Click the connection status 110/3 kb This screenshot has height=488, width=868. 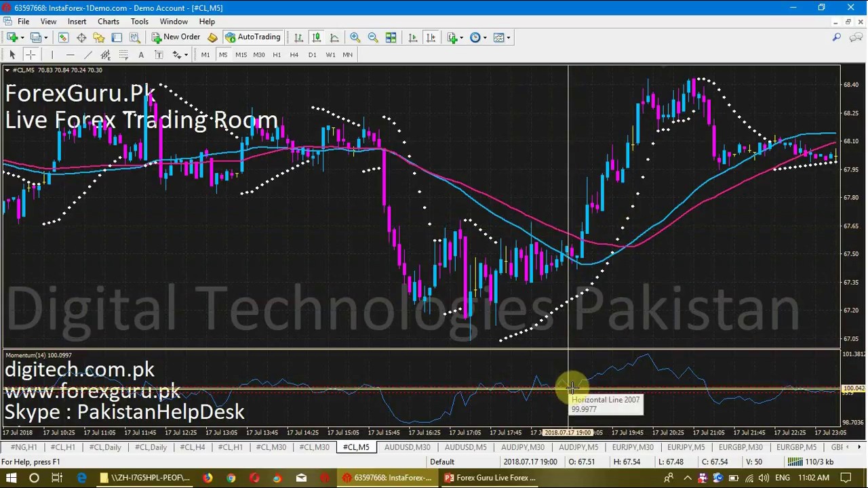[810, 462]
